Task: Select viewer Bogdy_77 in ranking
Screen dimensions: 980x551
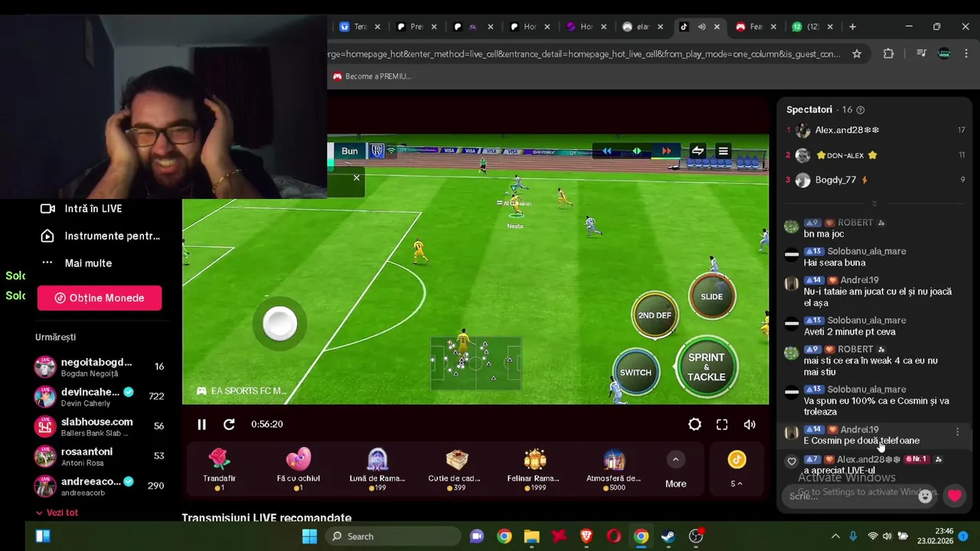Action: pos(875,181)
